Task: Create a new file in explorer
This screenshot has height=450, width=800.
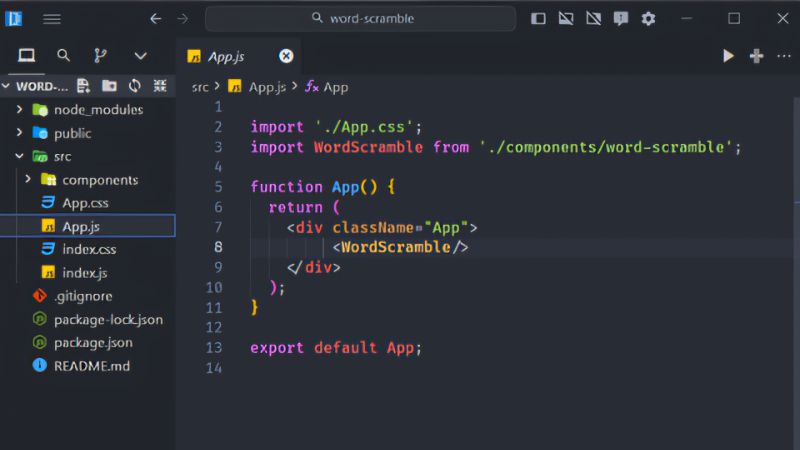Action: tap(83, 86)
